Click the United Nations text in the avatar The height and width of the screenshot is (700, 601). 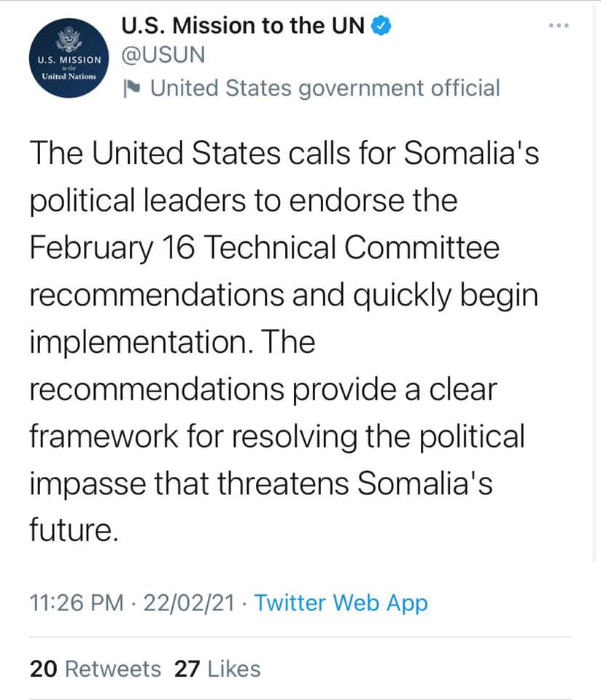pyautogui.click(x=69, y=77)
